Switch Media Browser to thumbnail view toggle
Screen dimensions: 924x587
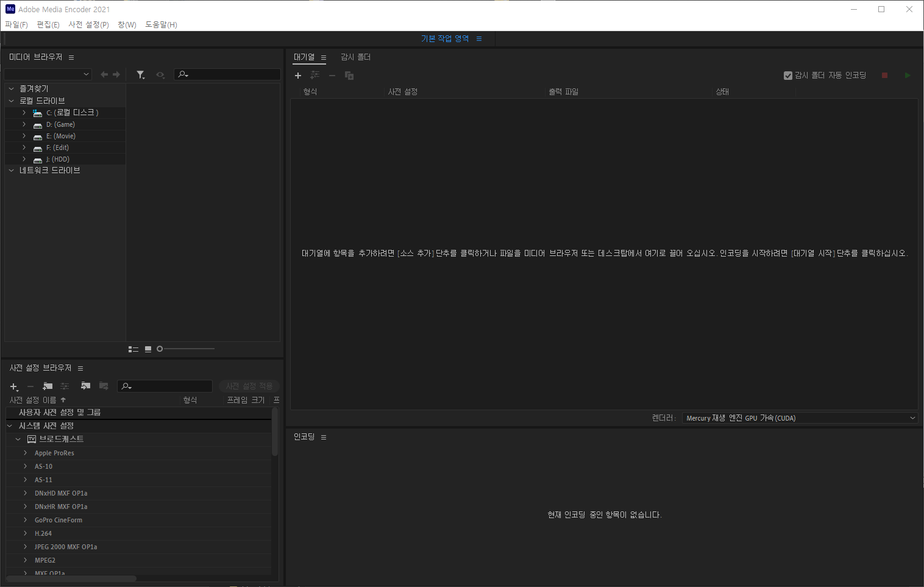(x=147, y=349)
